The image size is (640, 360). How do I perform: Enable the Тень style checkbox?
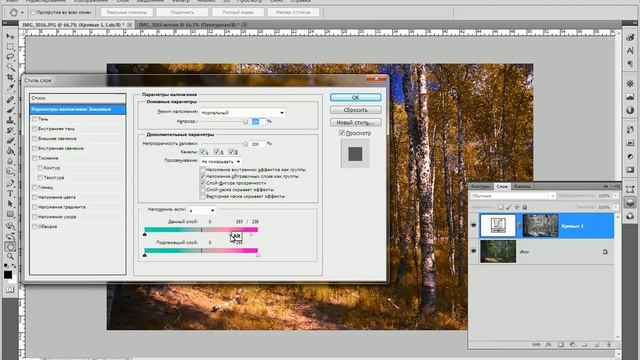(35, 119)
